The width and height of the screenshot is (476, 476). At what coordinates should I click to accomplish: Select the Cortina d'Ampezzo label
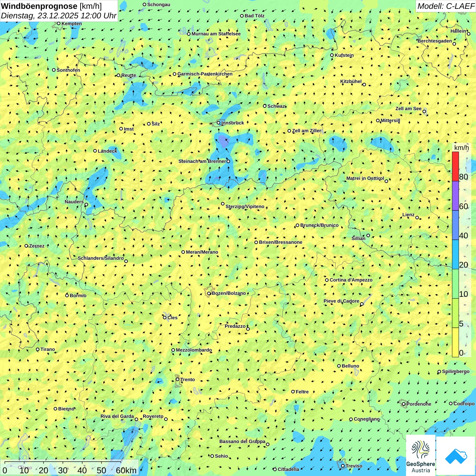coord(351,280)
